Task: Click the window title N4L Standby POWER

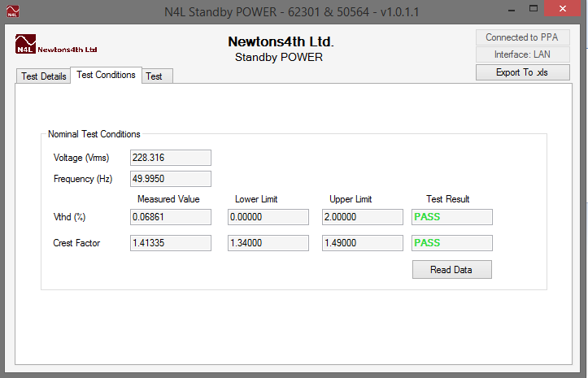Action: pos(292,12)
